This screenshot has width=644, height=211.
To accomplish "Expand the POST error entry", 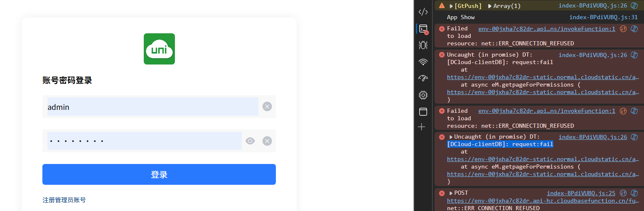I will click(451, 193).
